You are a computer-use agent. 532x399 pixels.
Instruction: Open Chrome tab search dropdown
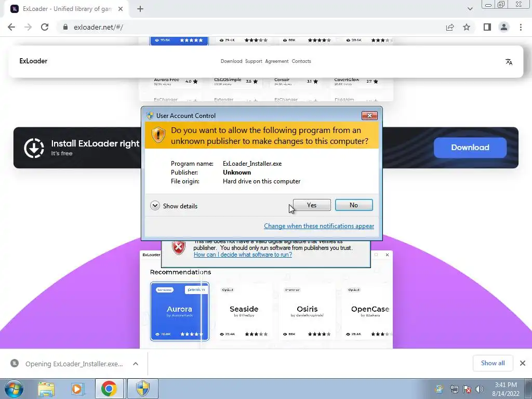[470, 9]
